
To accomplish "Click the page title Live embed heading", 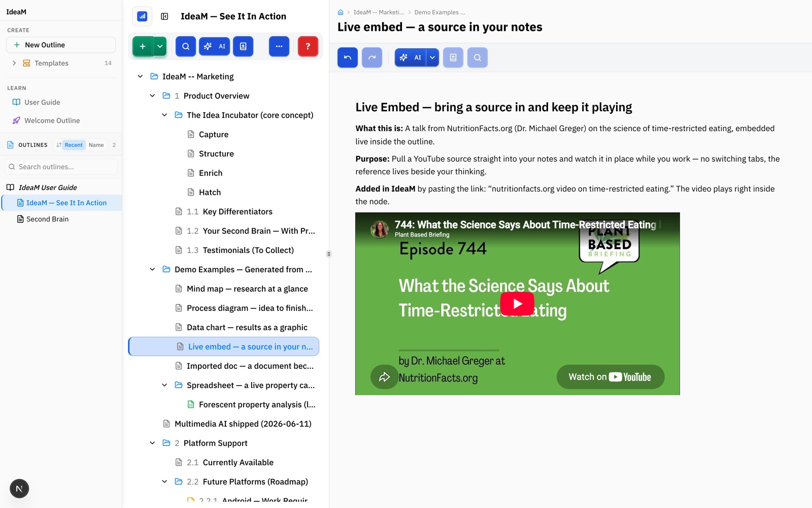I will coord(439,27).
